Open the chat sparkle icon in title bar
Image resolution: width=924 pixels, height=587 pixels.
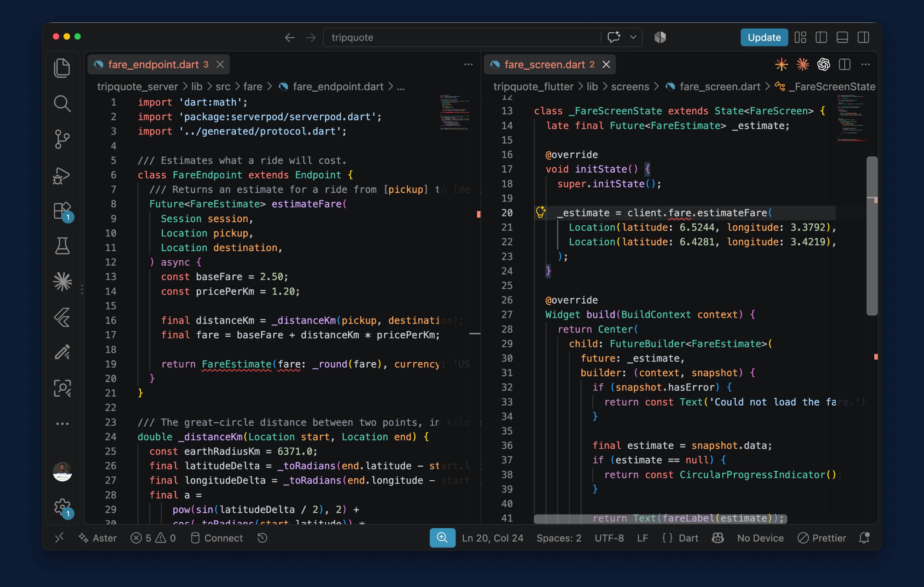coord(614,37)
